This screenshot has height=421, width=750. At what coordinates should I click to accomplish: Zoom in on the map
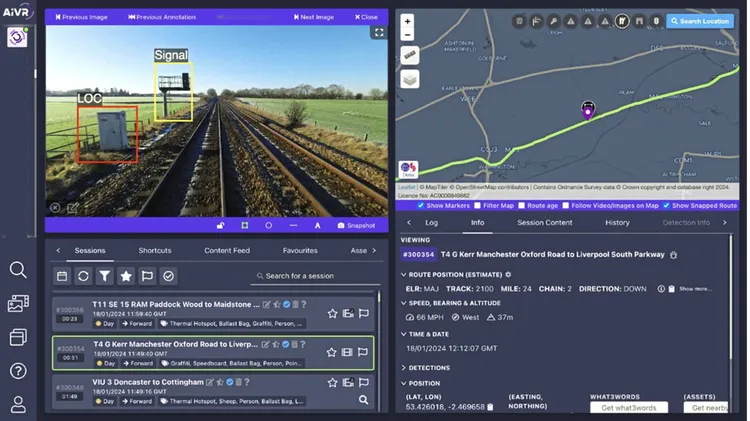point(408,21)
